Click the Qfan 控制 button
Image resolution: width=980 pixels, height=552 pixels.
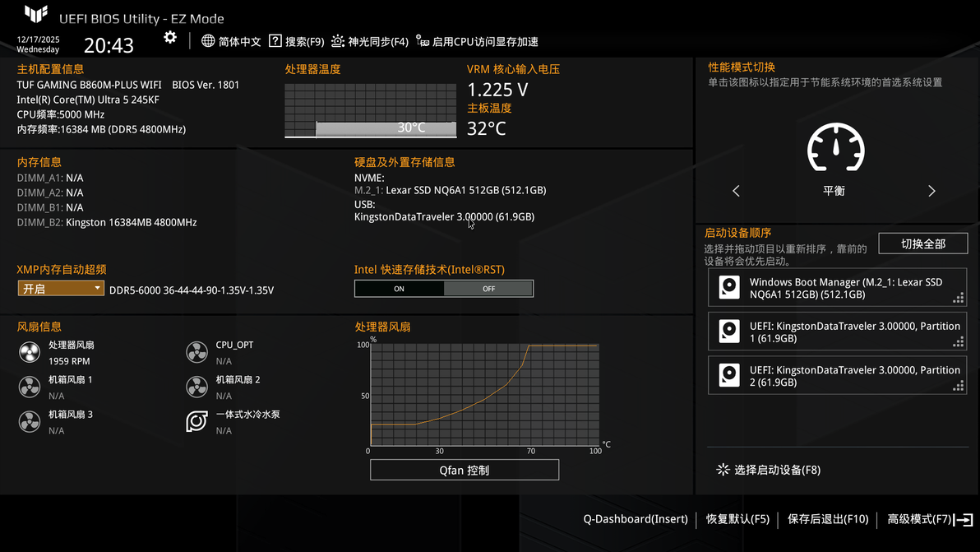[x=465, y=470]
